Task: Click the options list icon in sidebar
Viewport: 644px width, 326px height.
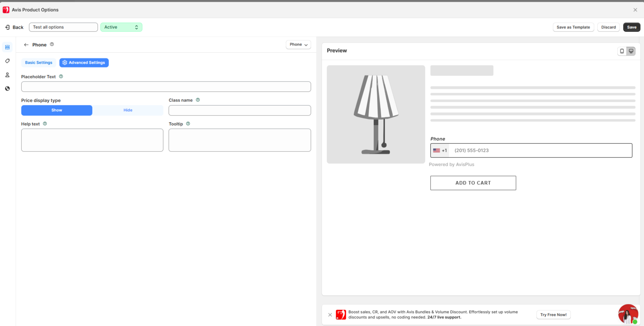Action: pos(7,47)
